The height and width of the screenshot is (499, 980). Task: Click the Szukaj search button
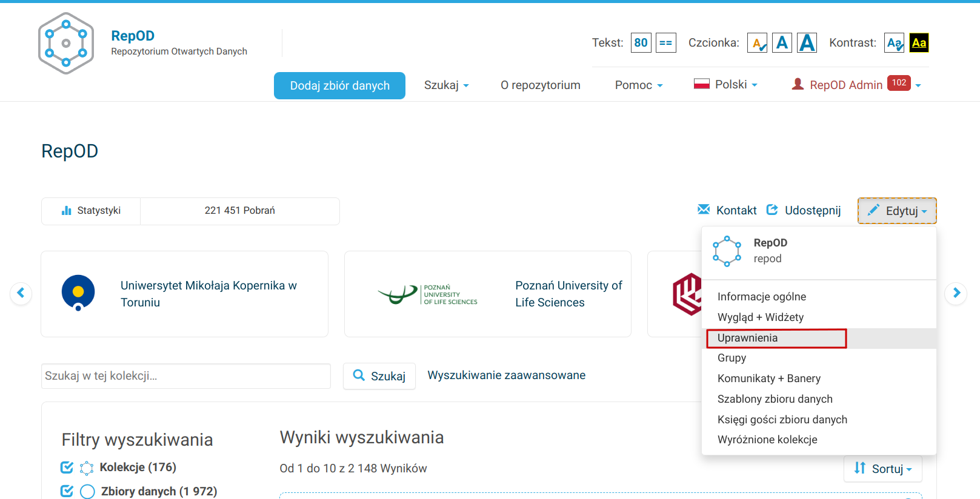click(379, 376)
